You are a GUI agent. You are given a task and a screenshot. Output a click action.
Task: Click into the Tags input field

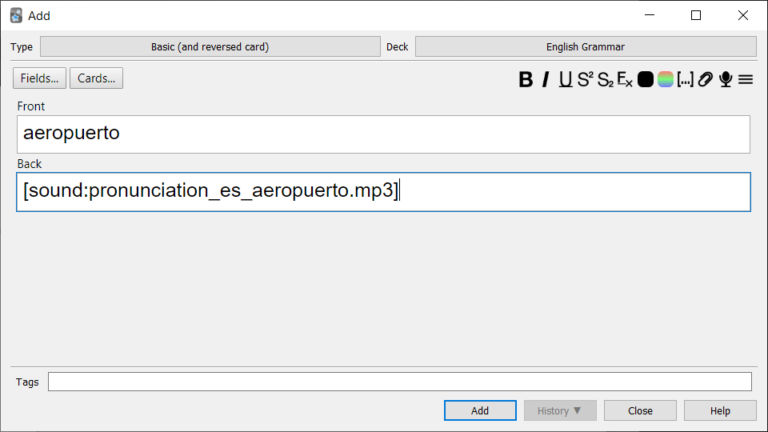click(399, 382)
